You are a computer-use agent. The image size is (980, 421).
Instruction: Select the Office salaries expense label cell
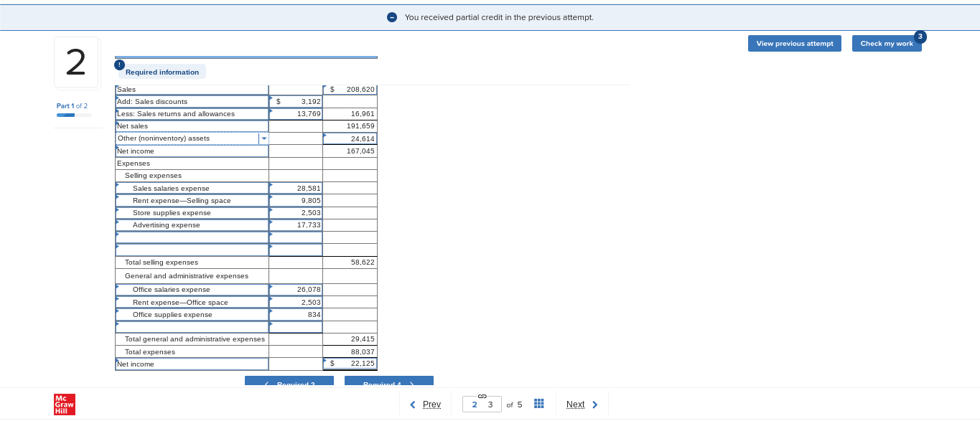192,290
